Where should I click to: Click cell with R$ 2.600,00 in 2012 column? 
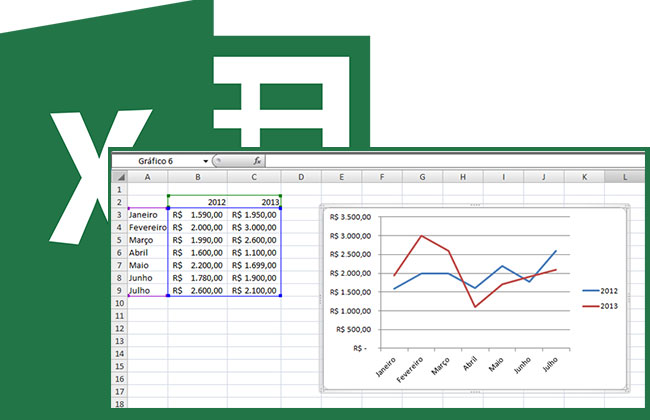[198, 290]
